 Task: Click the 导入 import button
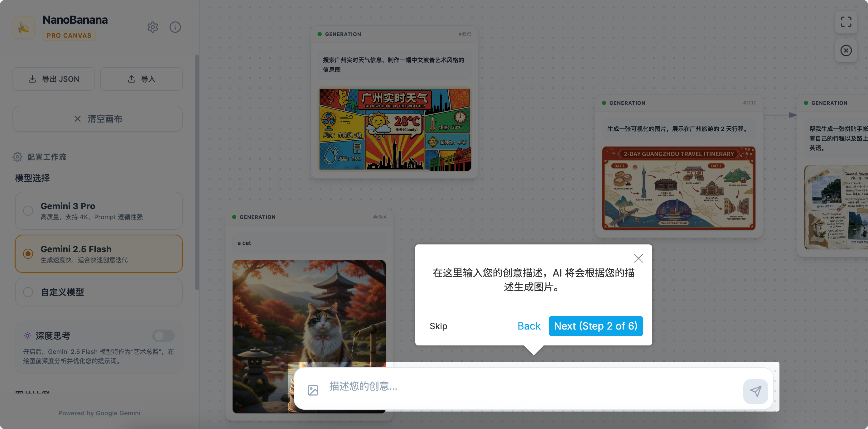141,79
